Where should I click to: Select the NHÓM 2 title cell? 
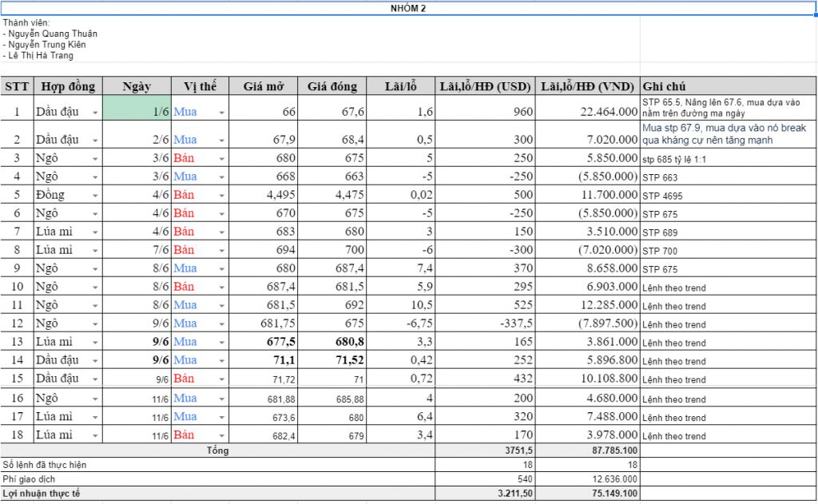point(408,8)
